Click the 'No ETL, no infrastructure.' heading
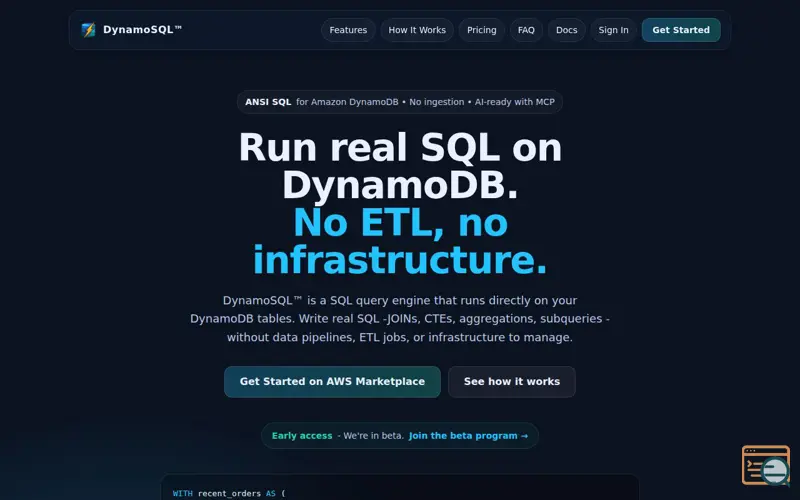This screenshot has width=800, height=500. click(400, 242)
